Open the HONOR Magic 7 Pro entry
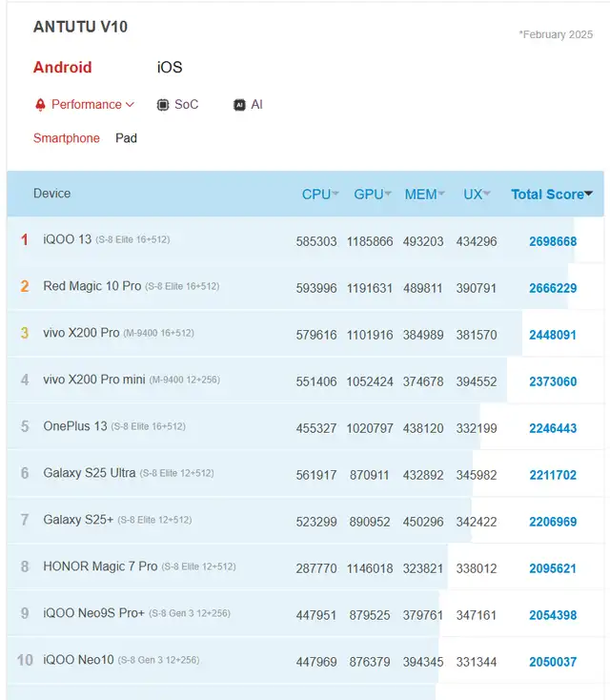Screen dimensions: 610x700 coord(100,566)
